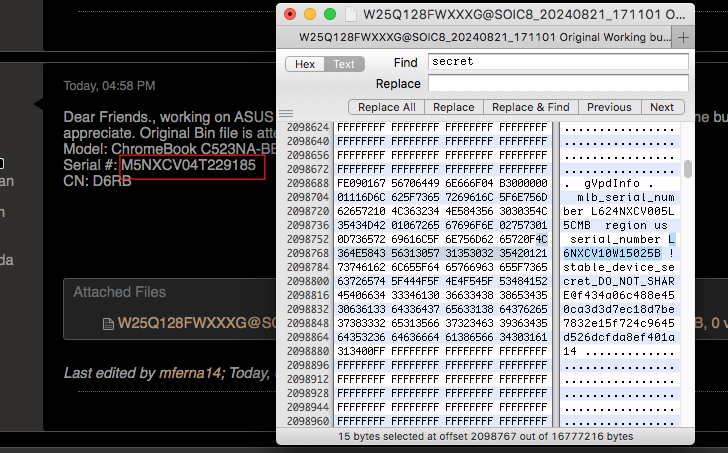This screenshot has height=453, width=728.
Task: Click offset 2098960 in the address column
Action: point(308,421)
